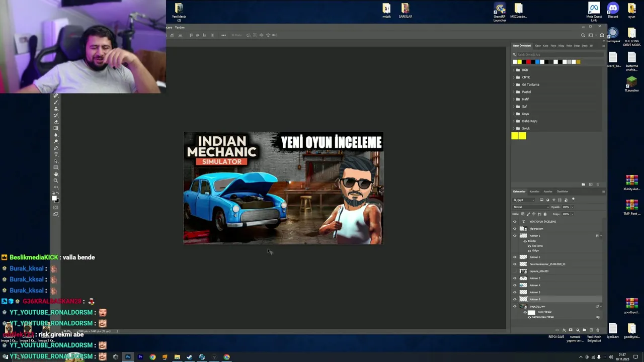Select the Dodge tool
Screen dimensions: 644x362
(56, 141)
